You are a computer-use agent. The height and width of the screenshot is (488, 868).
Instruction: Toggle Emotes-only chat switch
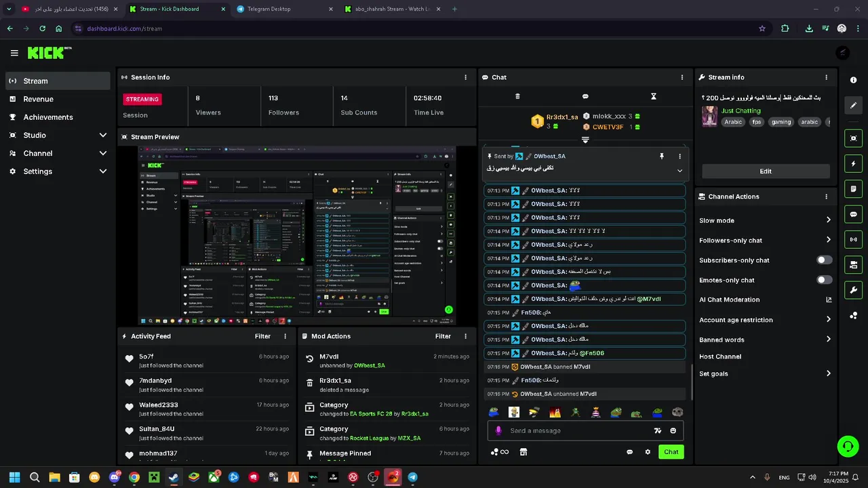coord(825,280)
